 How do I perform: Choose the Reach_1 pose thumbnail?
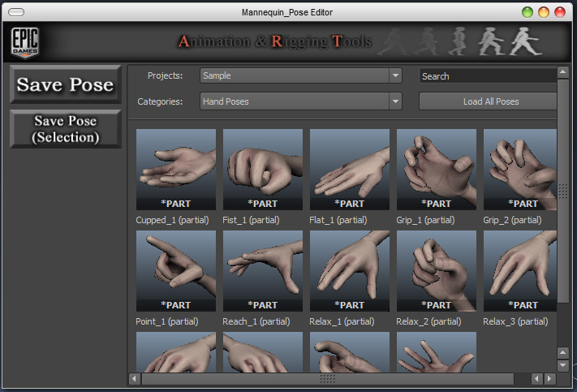tap(263, 271)
